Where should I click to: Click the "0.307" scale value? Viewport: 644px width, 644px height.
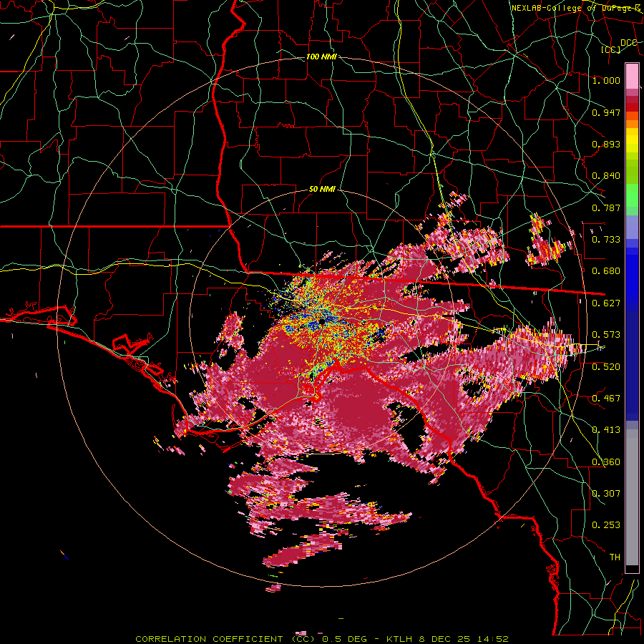(x=606, y=494)
